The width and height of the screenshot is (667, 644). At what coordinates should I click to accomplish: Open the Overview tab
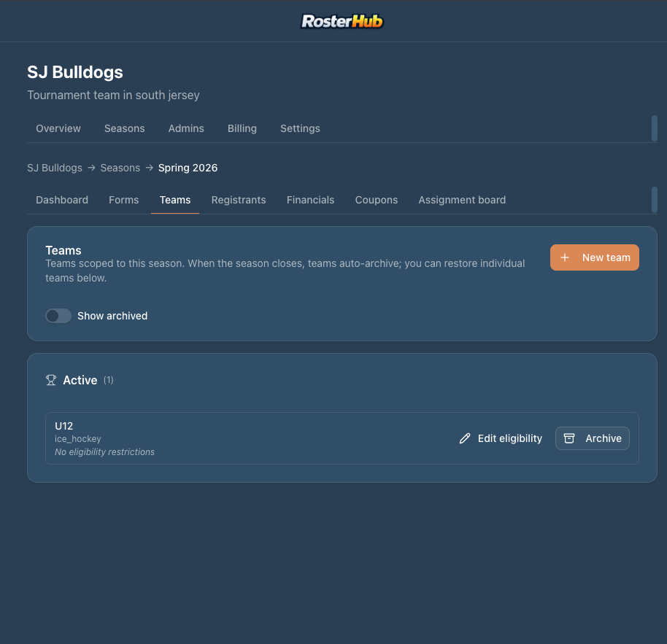(58, 128)
